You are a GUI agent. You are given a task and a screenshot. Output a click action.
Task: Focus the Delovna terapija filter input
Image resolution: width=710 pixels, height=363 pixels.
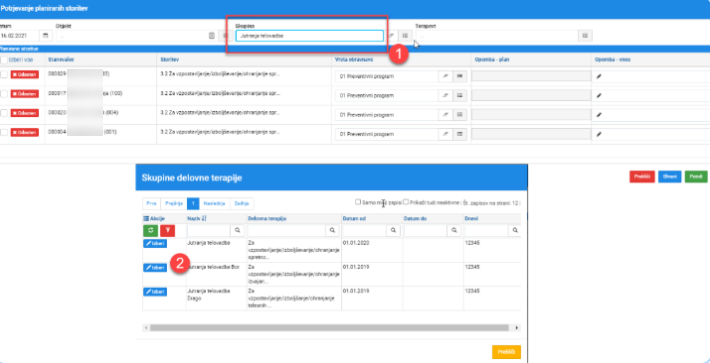(286, 230)
